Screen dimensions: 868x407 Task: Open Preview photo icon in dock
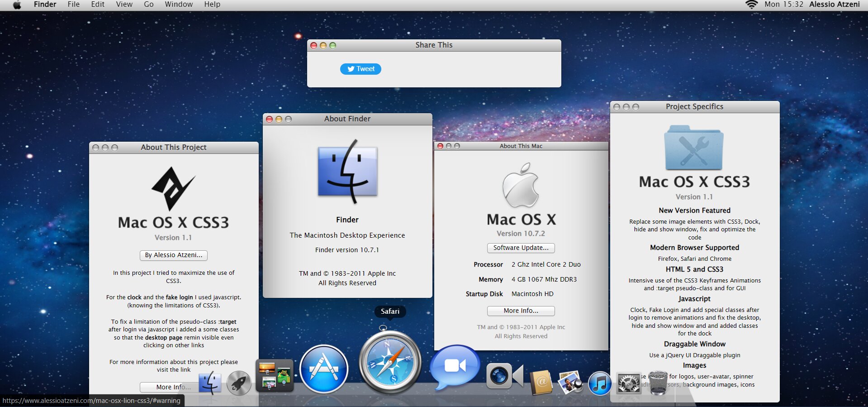(x=570, y=383)
